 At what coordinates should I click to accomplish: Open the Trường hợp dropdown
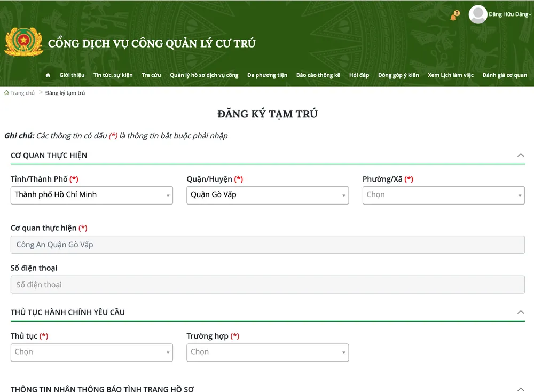[x=268, y=352]
